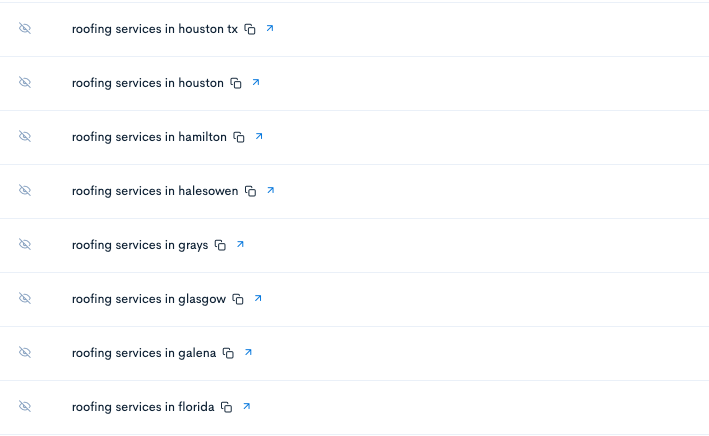
Task: Copy the roofing services in houston keyword
Action: point(236,83)
